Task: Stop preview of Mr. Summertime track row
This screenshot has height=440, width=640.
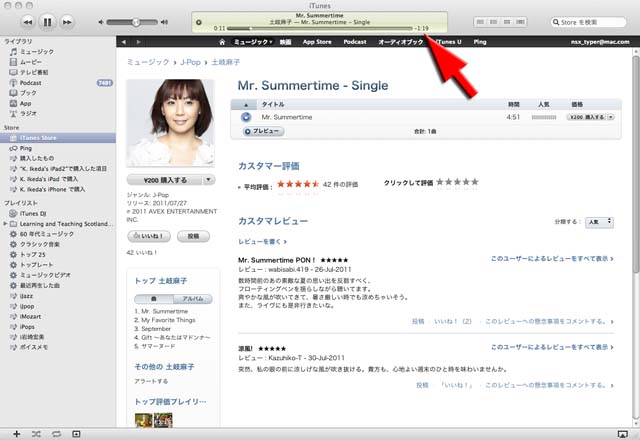Action: [246, 117]
